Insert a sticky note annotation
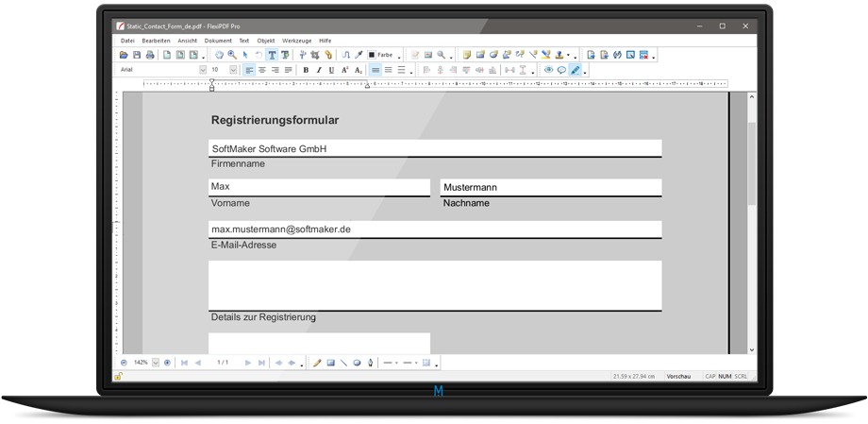The height and width of the screenshot is (424, 868). click(467, 56)
